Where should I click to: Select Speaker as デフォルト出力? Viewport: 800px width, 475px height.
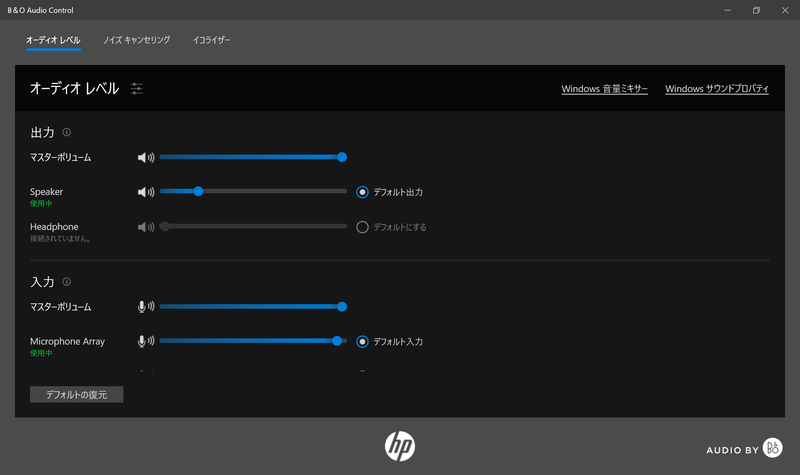click(x=363, y=192)
